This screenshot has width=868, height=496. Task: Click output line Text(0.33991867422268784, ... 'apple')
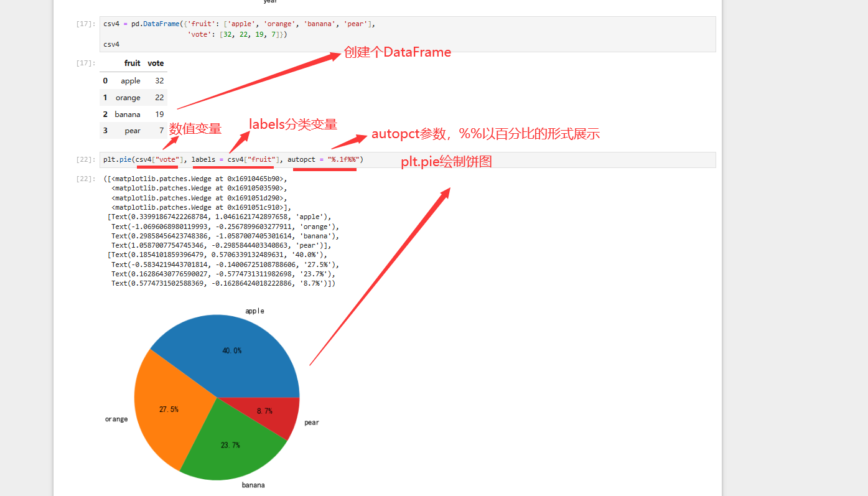coord(220,217)
